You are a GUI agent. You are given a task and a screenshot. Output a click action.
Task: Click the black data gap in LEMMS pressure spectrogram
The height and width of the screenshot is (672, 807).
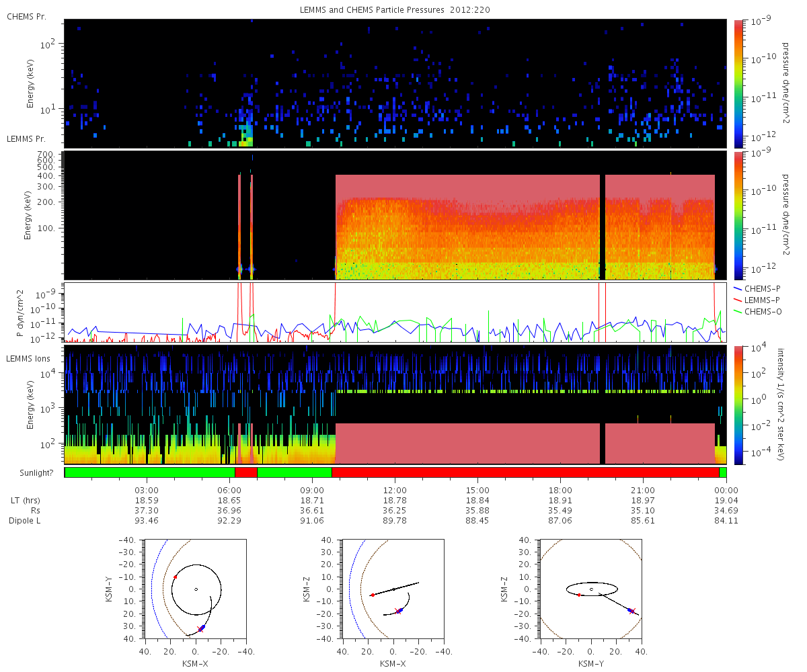[603, 227]
